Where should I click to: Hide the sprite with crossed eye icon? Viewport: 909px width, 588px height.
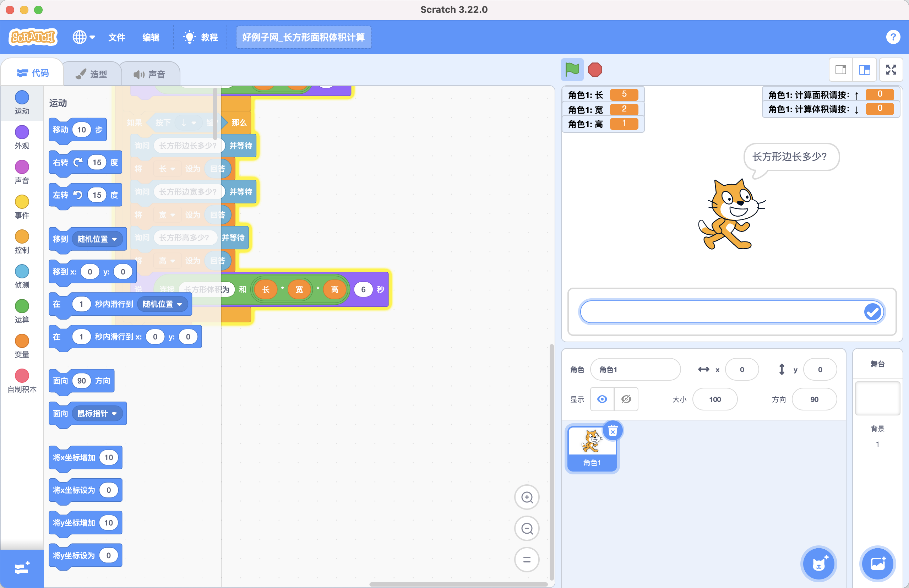coord(626,399)
